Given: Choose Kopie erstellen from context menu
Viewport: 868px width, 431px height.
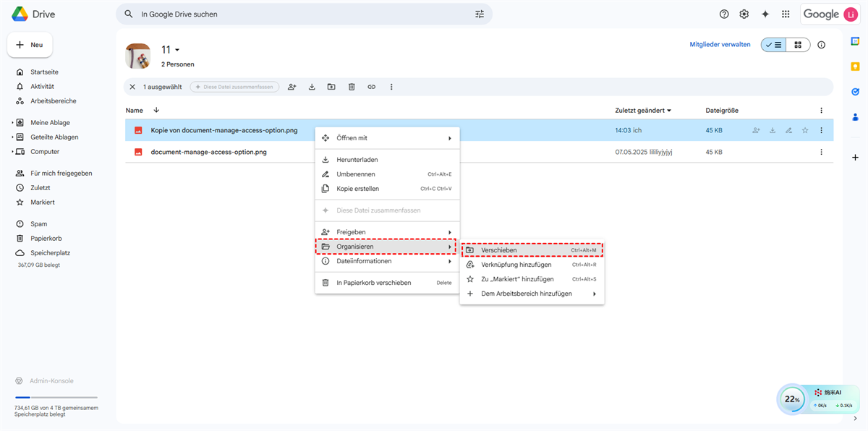Looking at the screenshot, I should [x=387, y=189].
